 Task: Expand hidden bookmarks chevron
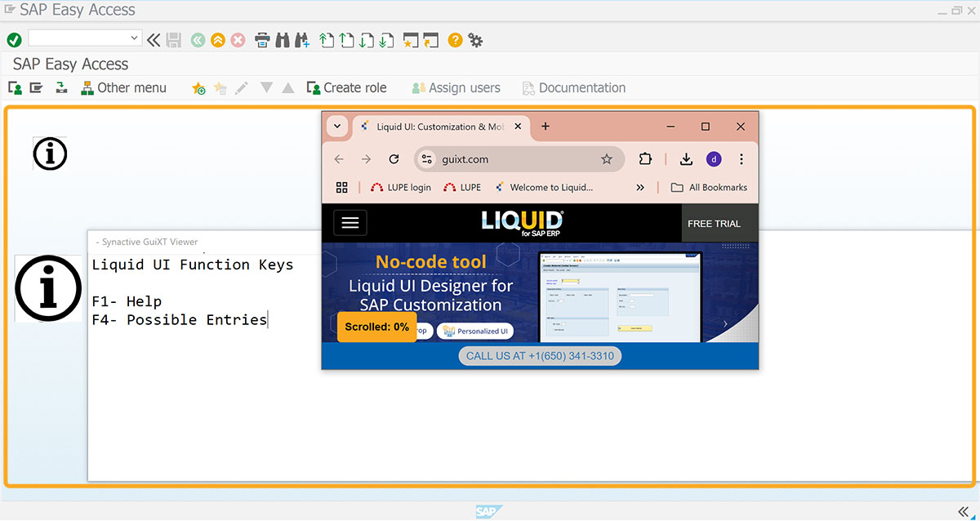640,187
